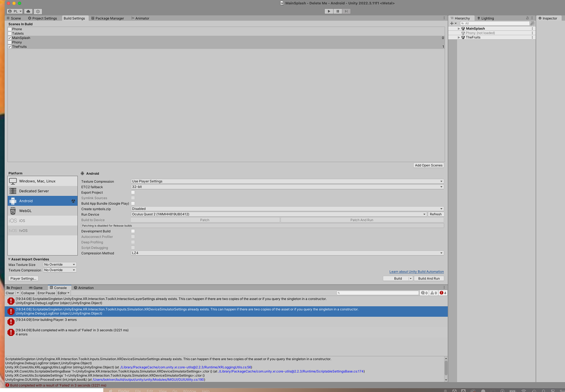Click the Player Settings... button
565x392 pixels.
click(23, 278)
